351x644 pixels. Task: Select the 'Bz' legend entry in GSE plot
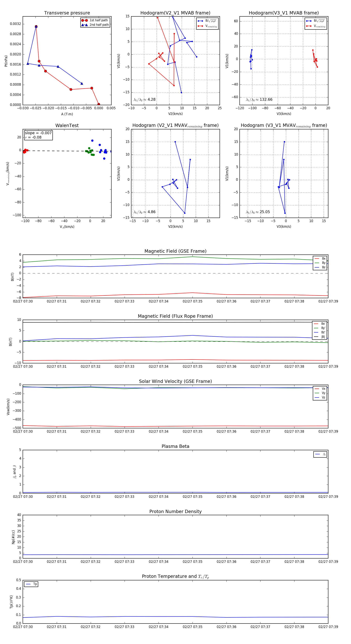pos(320,268)
